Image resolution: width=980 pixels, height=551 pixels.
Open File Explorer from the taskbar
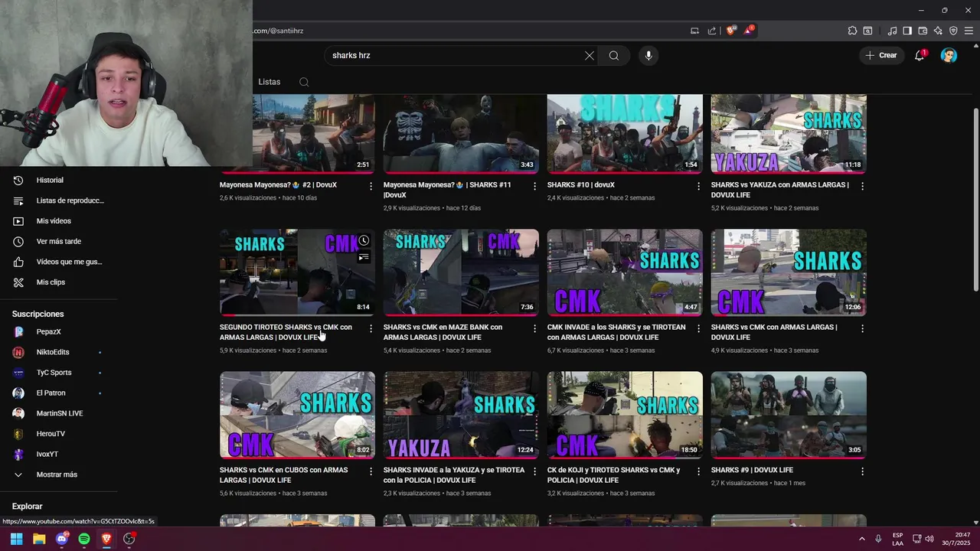(39, 539)
